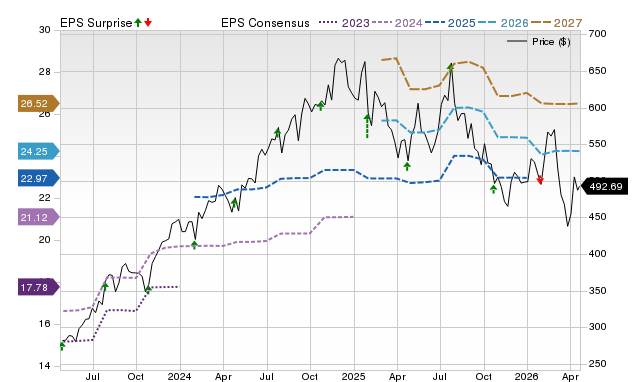Click the 24.25 light blue value tag
This screenshot has height=382, width=640.
tap(38, 151)
